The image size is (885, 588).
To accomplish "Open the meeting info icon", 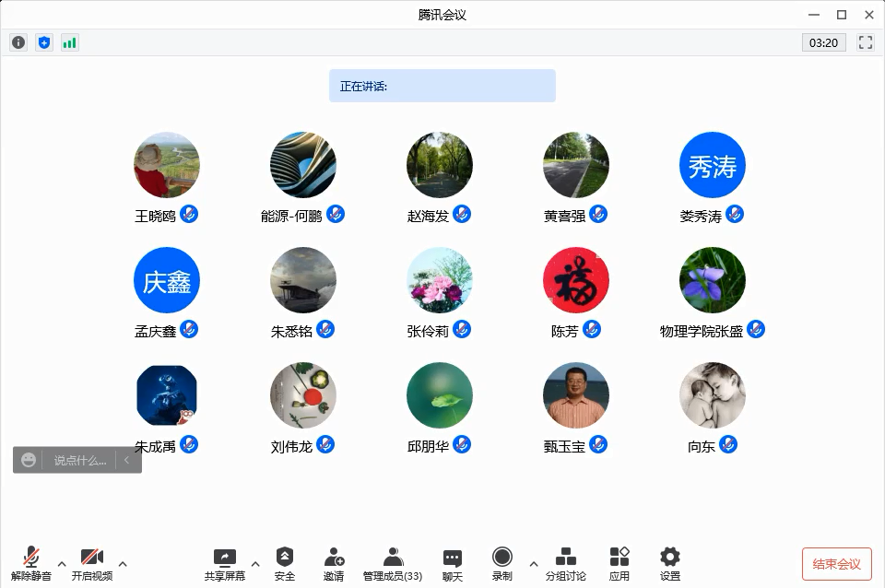I will pos(18,42).
